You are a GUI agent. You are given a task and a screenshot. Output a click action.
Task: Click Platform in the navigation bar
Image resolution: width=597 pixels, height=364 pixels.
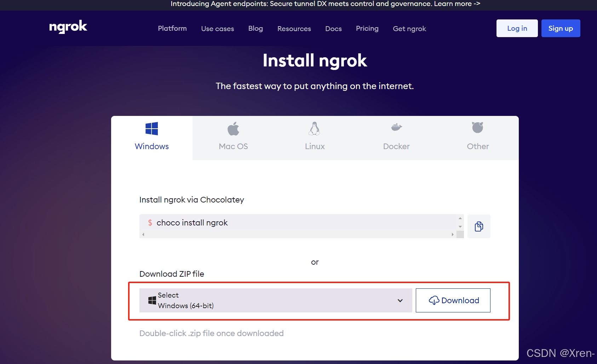[x=172, y=29]
